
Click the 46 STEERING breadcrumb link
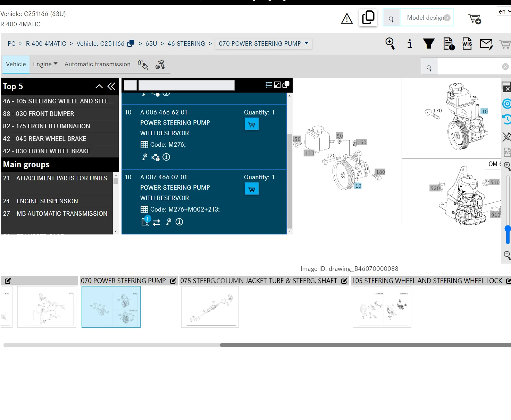(186, 44)
